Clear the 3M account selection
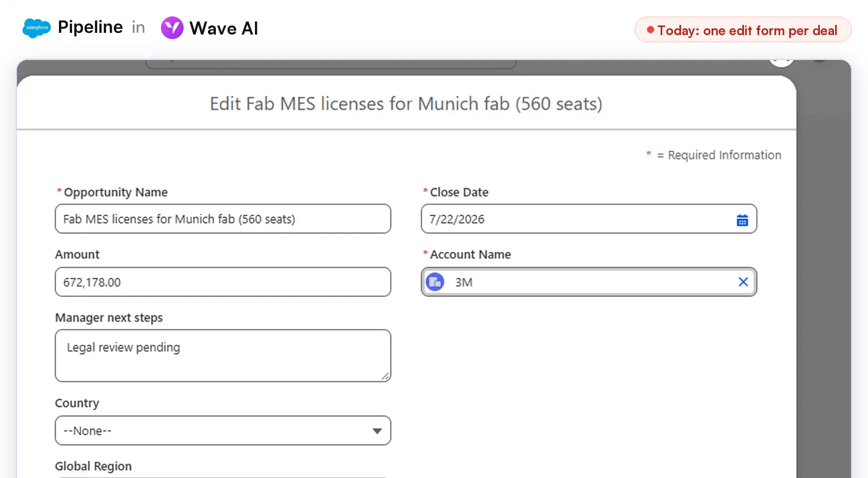This screenshot has width=868, height=478. coord(743,282)
